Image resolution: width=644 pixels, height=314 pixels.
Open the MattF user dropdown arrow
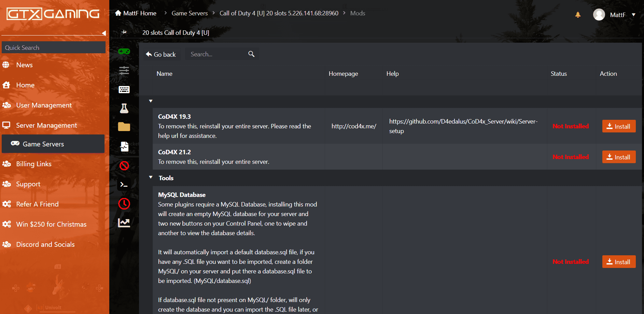pos(633,15)
